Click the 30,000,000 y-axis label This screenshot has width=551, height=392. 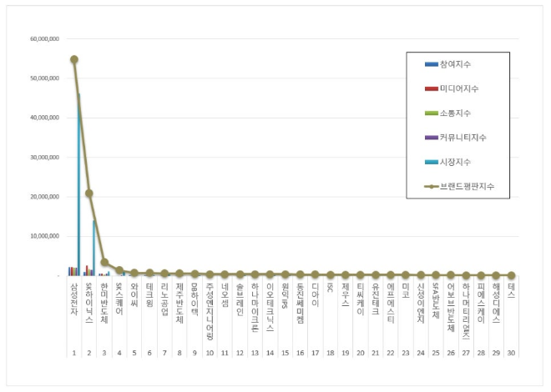coord(43,157)
